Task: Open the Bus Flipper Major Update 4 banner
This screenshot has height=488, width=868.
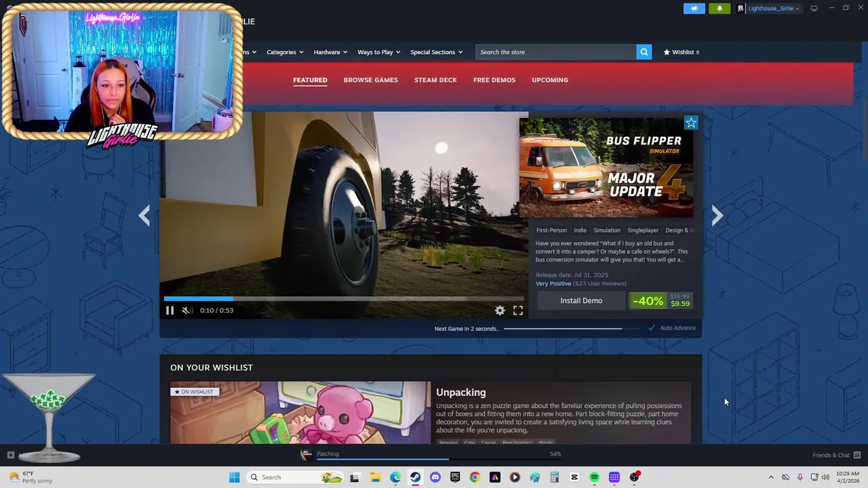Action: [x=606, y=167]
